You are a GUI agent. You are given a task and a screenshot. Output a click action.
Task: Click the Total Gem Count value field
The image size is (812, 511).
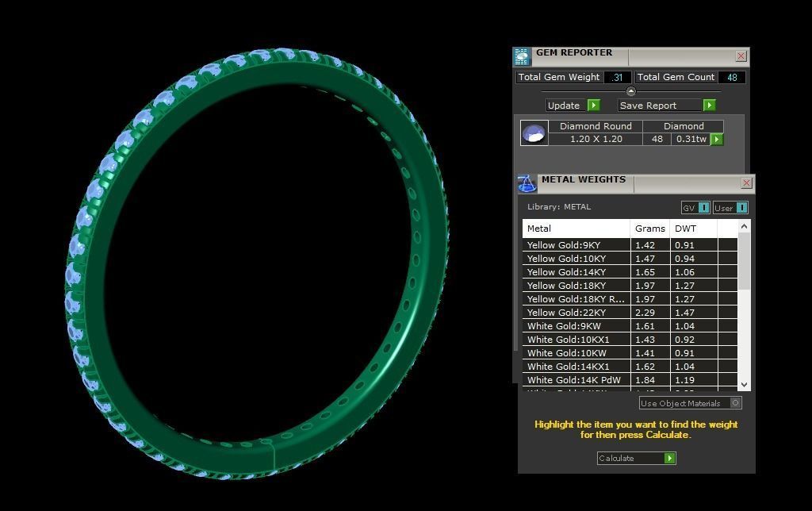pyautogui.click(x=732, y=77)
